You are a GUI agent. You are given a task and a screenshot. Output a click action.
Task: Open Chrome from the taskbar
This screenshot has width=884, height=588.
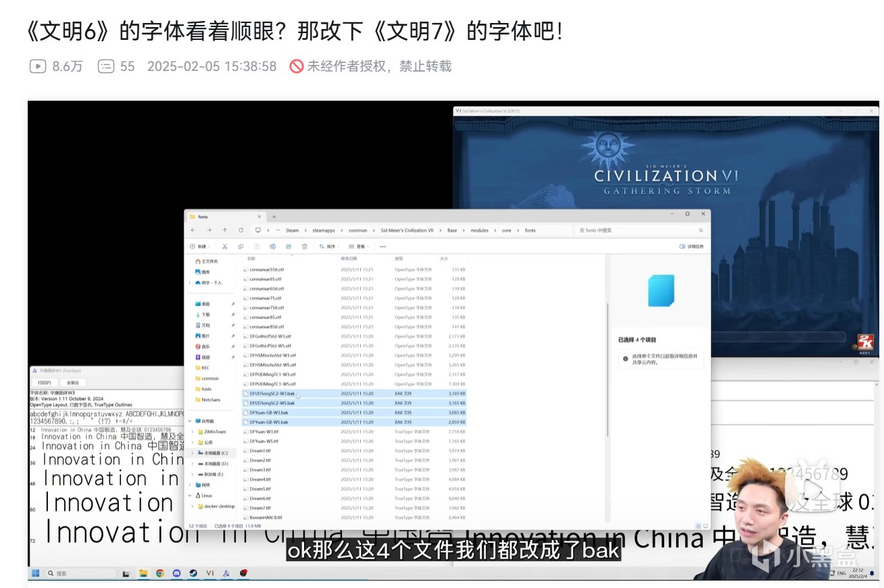tap(160, 573)
